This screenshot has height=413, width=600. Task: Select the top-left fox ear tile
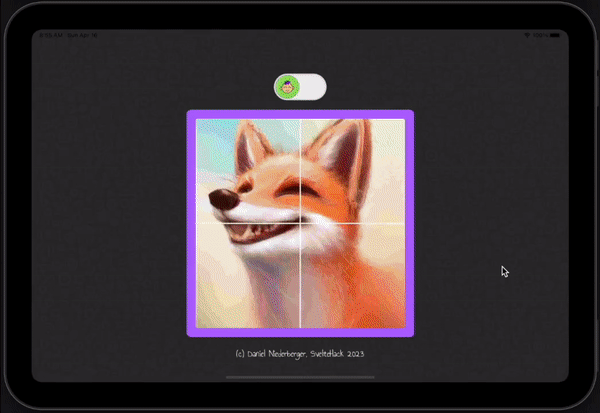point(248,171)
